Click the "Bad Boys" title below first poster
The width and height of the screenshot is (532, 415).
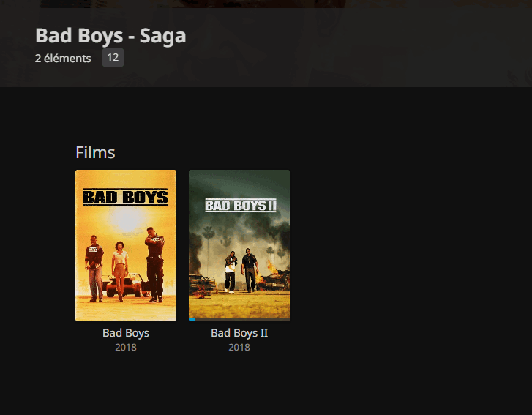126,333
